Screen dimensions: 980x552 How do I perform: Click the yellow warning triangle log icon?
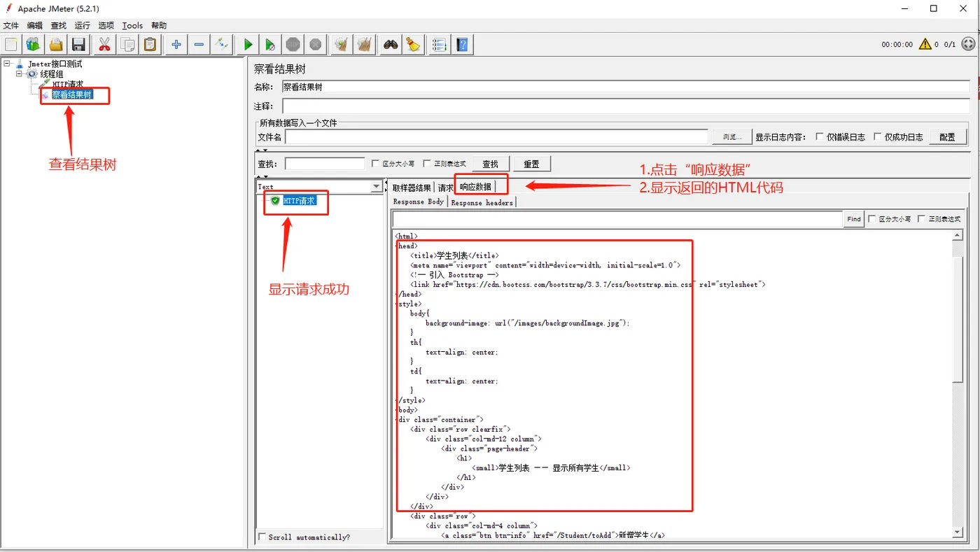925,44
